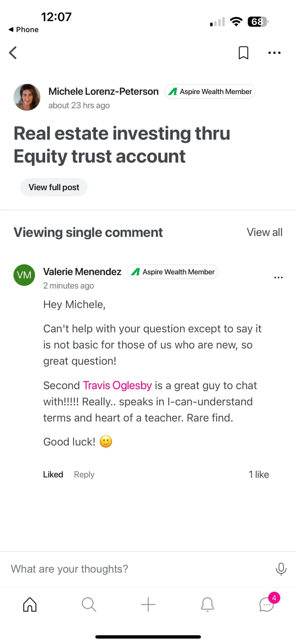Screen dimensions: 296x644
Task: Open messages with 4 unread badge
Action: 268,602
